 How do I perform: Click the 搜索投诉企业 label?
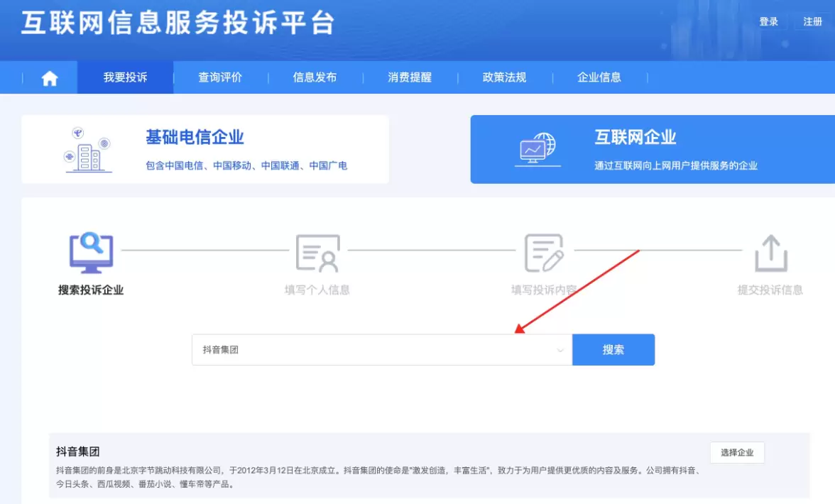click(91, 290)
